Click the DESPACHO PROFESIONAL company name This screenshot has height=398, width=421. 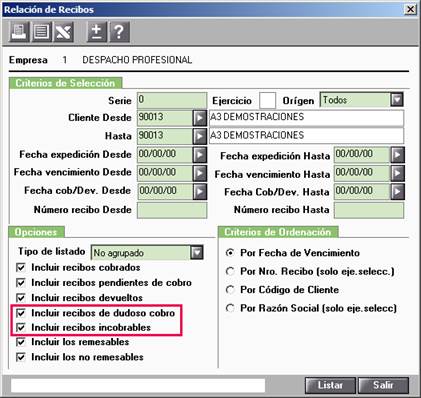137,60
